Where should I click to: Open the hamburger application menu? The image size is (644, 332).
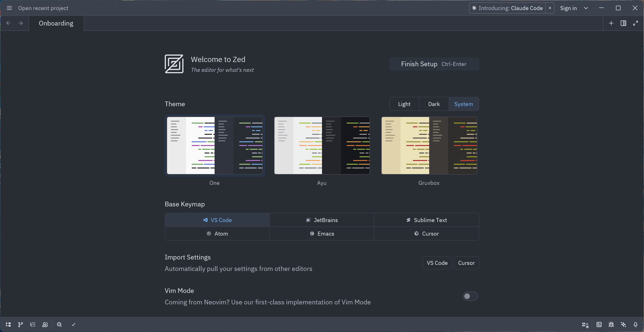(9, 8)
